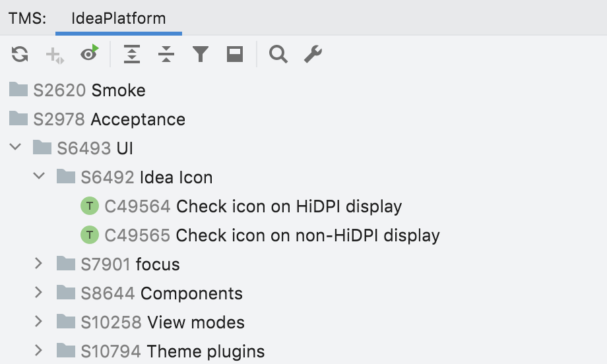Collapse the S6493 UI node
607x364 pixels.
tap(15, 147)
